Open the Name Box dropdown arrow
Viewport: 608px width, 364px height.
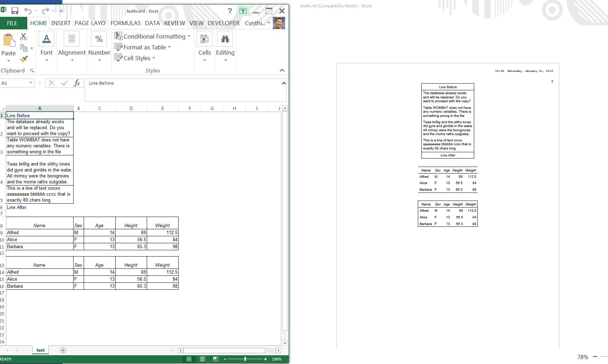click(x=31, y=83)
